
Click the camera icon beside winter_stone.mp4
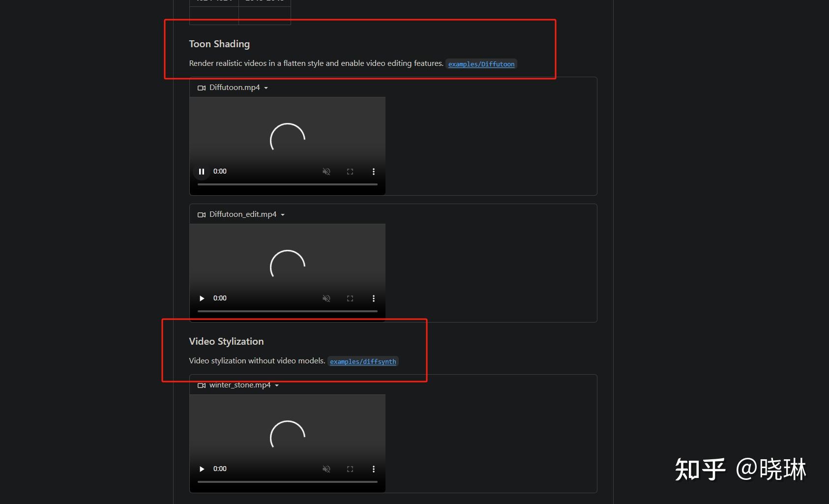202,385
